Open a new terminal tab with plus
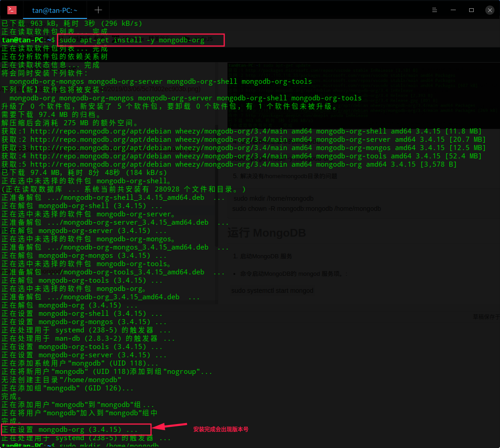500x448 pixels. 98,10
